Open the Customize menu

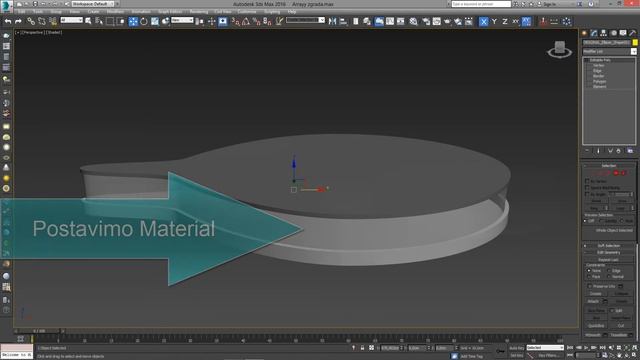pyautogui.click(x=247, y=12)
